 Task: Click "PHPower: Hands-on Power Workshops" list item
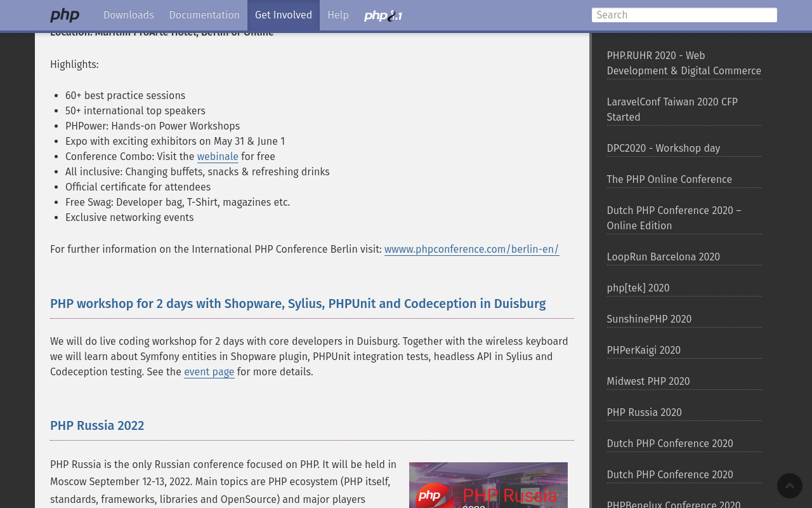point(152,126)
